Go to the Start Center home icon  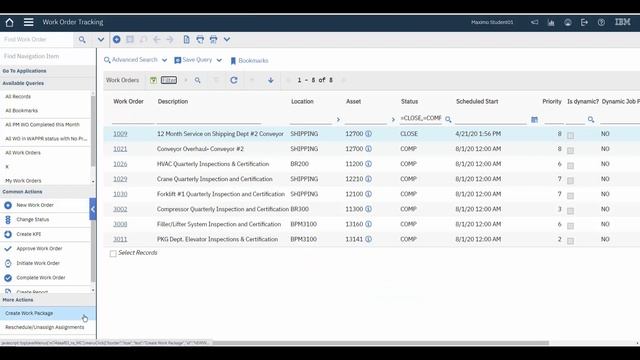[9, 22]
